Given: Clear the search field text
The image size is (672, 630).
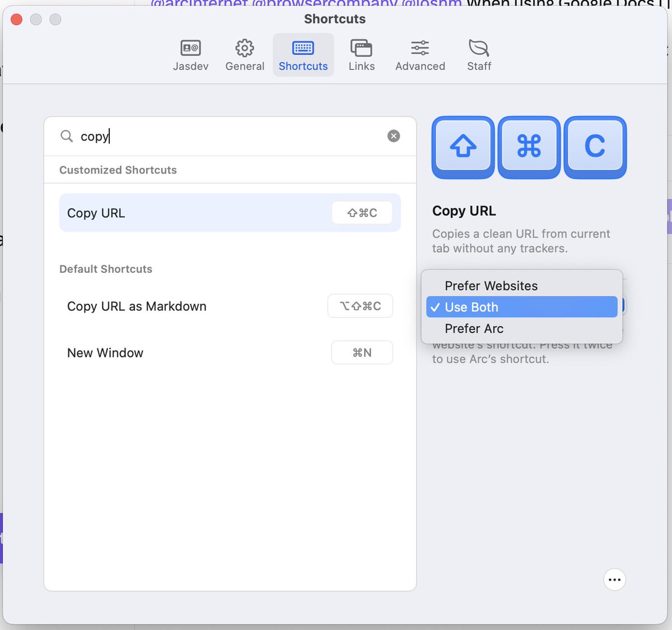Looking at the screenshot, I should point(394,136).
